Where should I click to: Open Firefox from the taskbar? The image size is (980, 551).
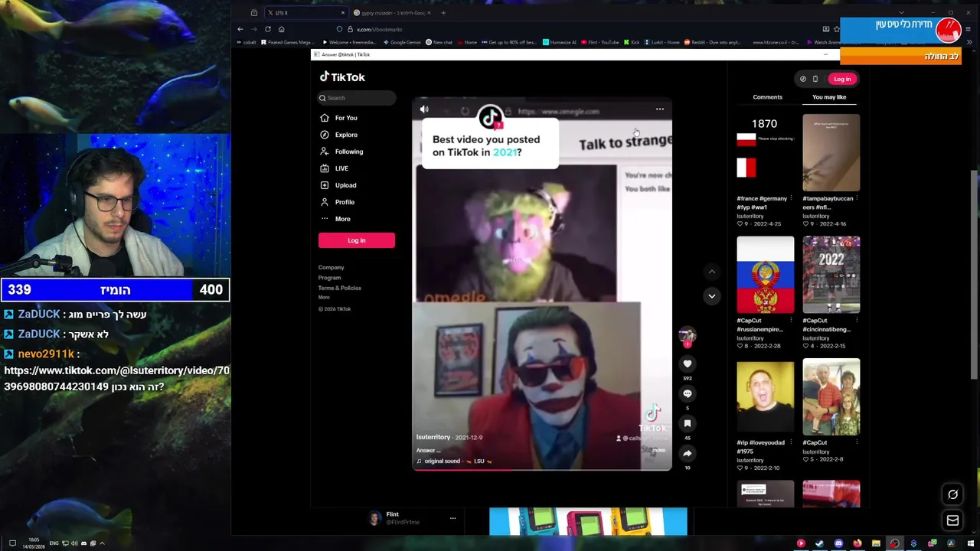(x=857, y=544)
